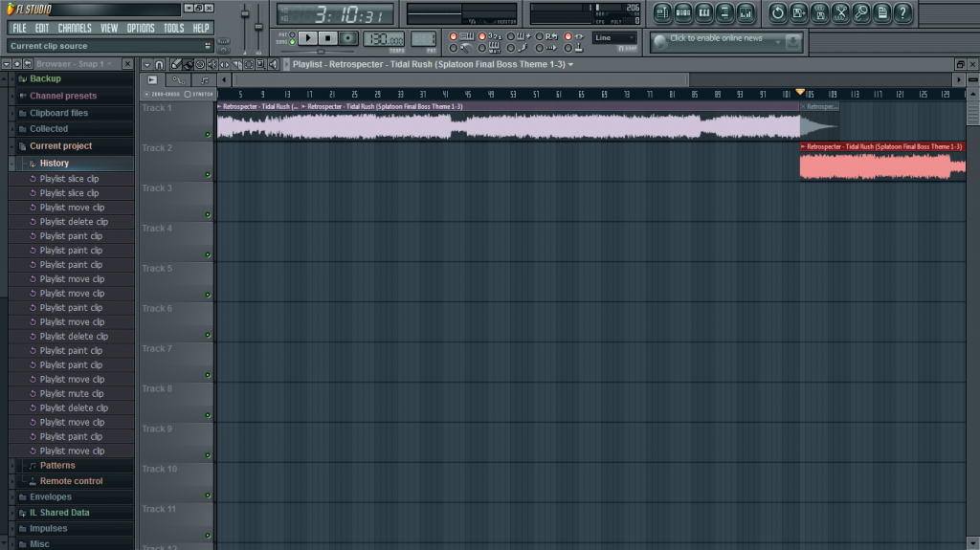This screenshot has height=550, width=980.
Task: Enable the Zero-Cross radio option
Action: [146, 95]
